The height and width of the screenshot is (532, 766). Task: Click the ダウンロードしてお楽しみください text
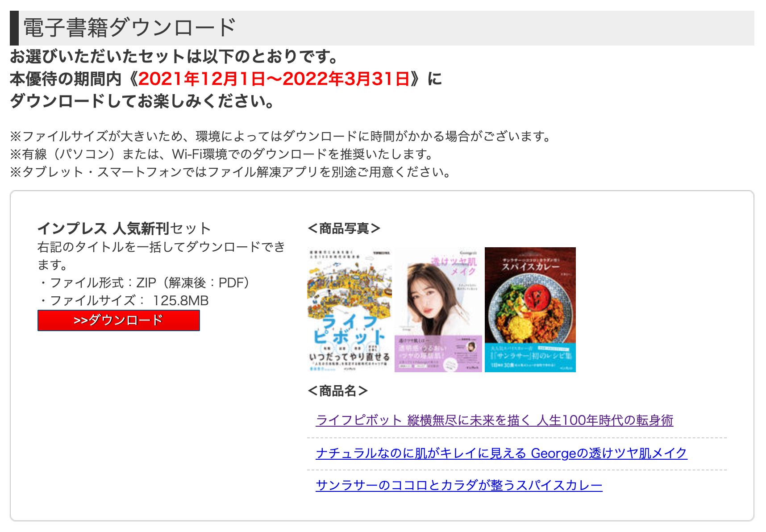[142, 101]
